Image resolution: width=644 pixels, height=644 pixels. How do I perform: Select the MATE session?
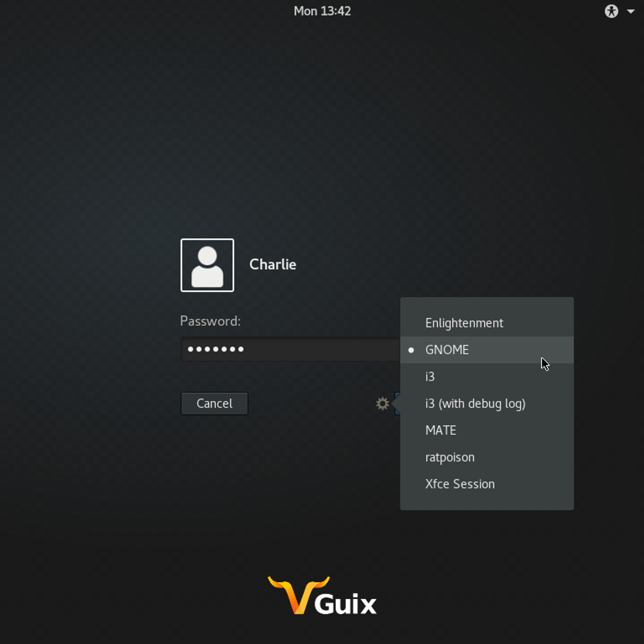(440, 430)
